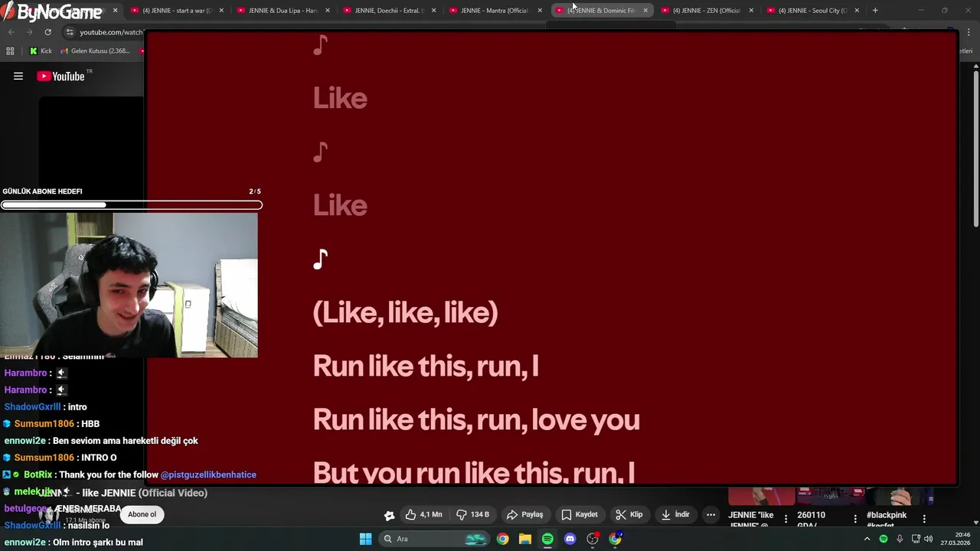The width and height of the screenshot is (980, 551).
Task: Switch to the JENNIE - start a war tab
Action: pyautogui.click(x=178, y=11)
